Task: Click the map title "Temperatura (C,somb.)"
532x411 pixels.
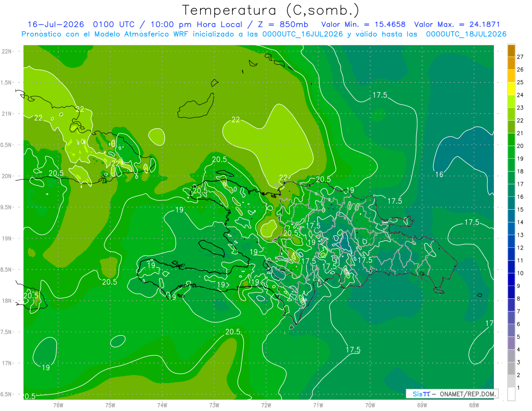Action: [271, 10]
